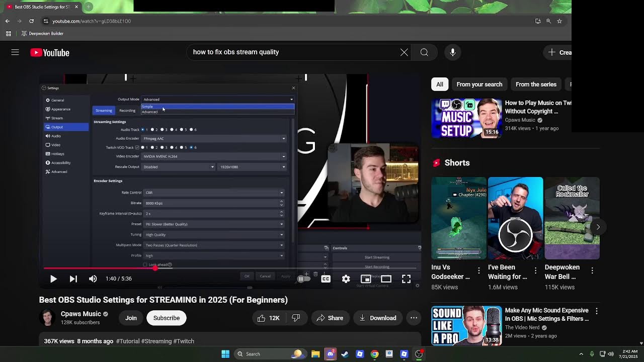644x362 pixels.
Task: Open the apps grid in bookmarks bar
Action: (x=9, y=33)
